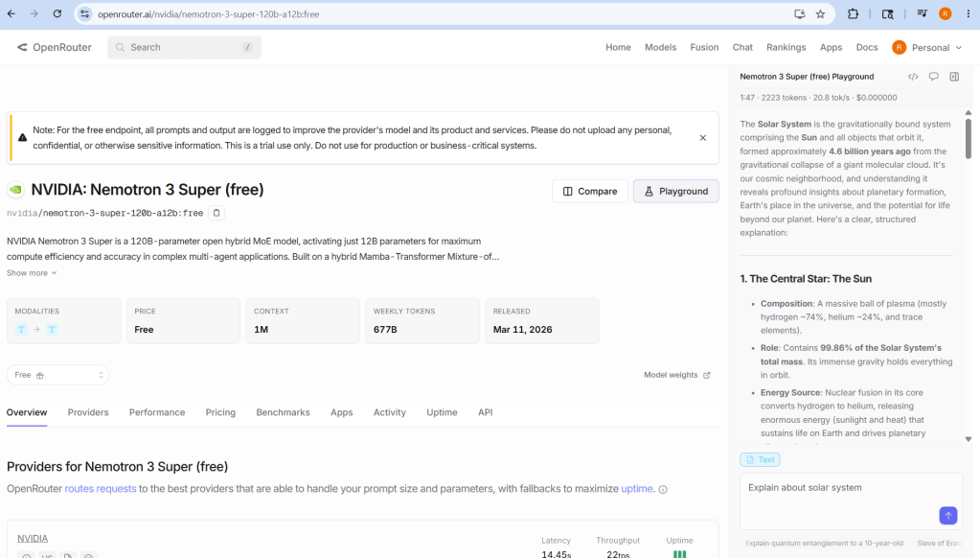Expand the Personal account dropdown
The image size is (980, 558).
tap(927, 48)
